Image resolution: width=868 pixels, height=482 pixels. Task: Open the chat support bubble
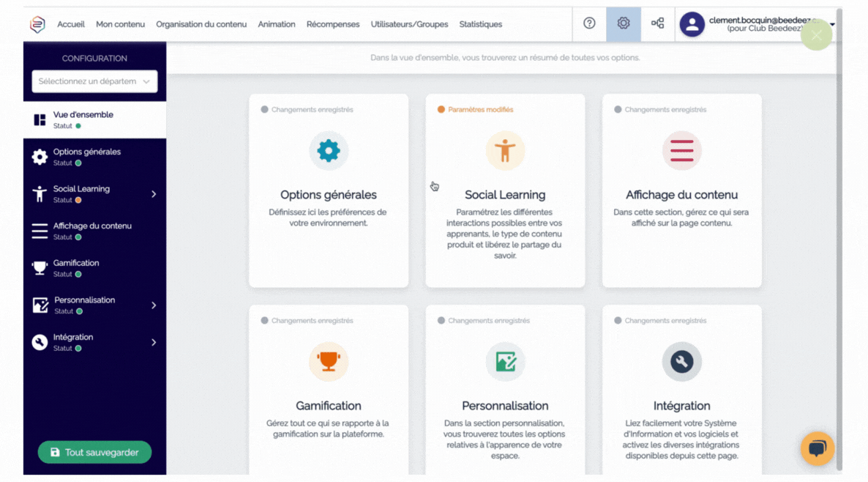point(817,448)
